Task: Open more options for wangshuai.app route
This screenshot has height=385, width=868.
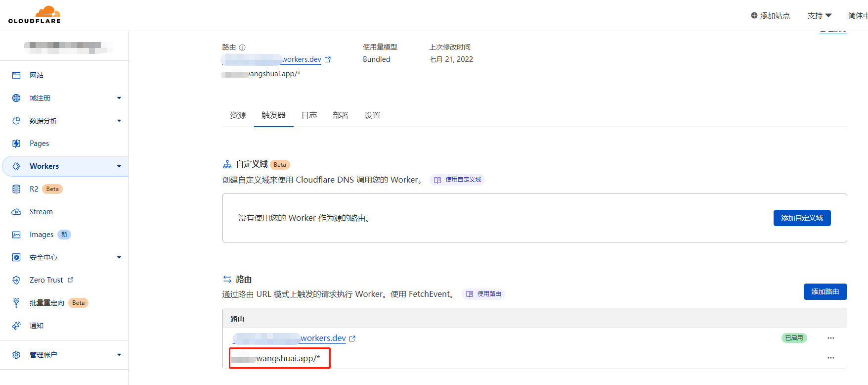Action: pos(831,358)
